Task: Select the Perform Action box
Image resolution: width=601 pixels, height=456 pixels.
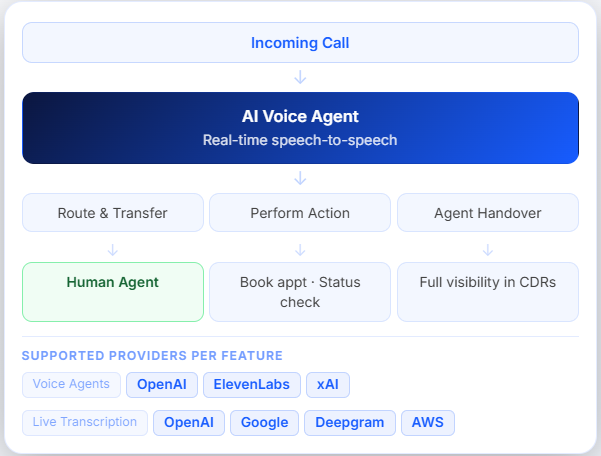Action: 300,213
